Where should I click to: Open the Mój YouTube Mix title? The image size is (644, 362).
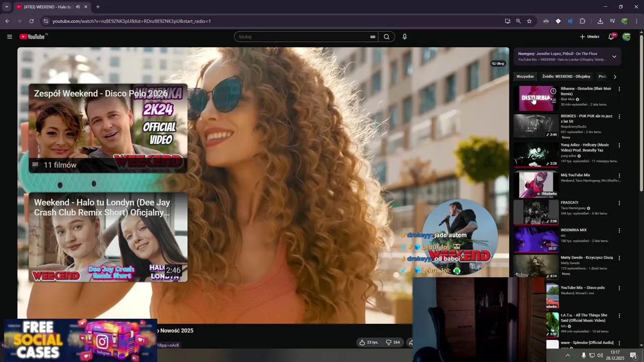coord(576,175)
